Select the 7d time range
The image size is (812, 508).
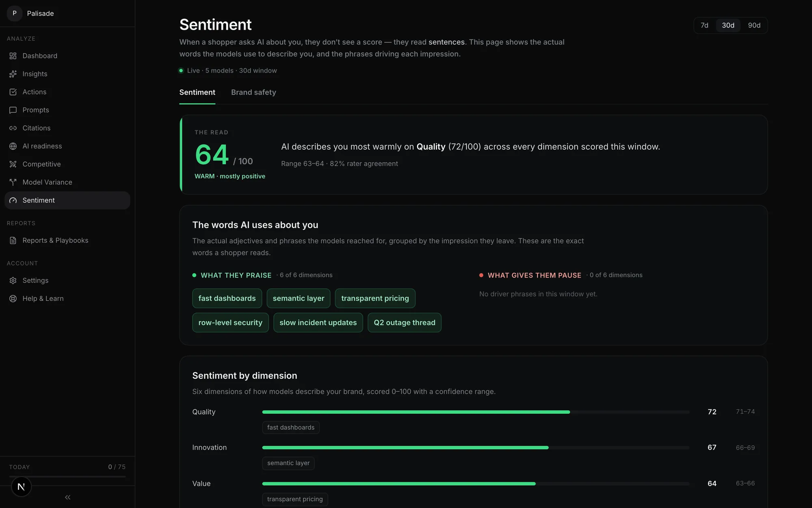[x=704, y=25]
